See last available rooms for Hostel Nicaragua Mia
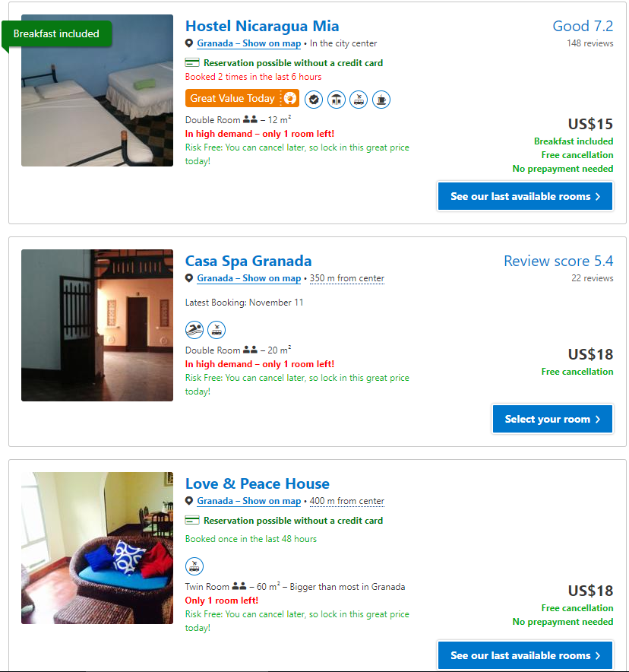 [525, 196]
